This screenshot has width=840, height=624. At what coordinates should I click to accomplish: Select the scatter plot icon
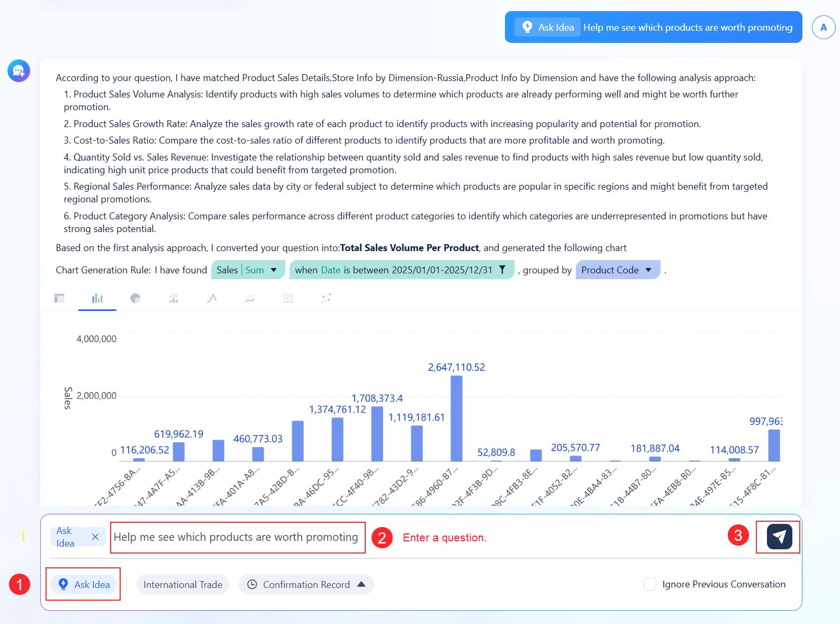pos(326,298)
